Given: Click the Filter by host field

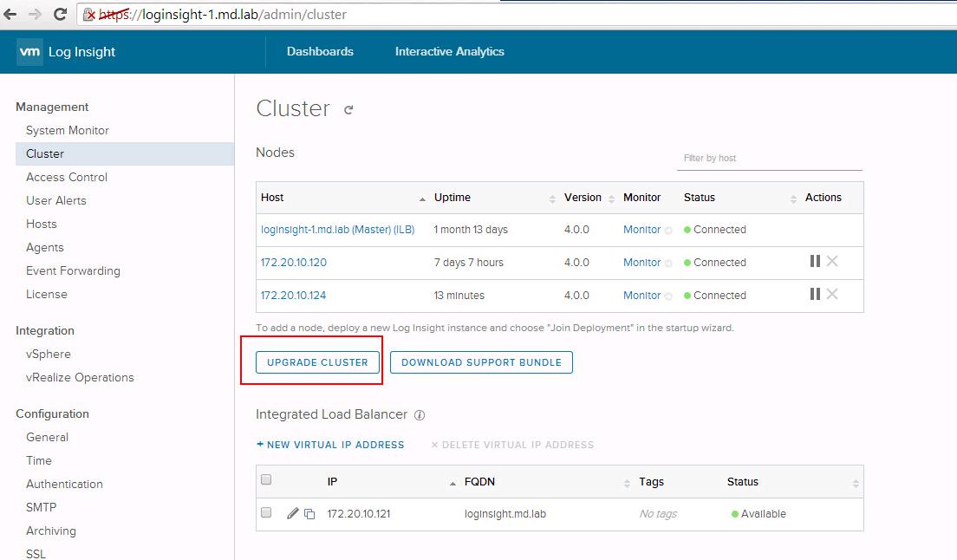Looking at the screenshot, I should (769, 159).
